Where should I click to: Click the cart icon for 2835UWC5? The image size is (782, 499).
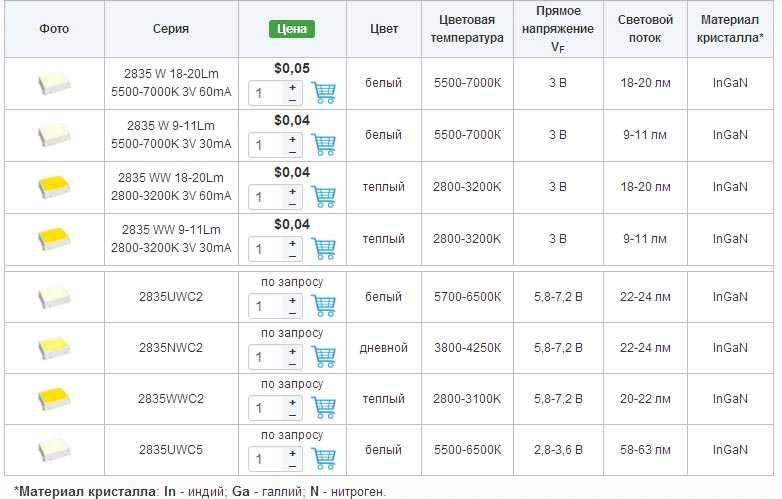(x=323, y=459)
